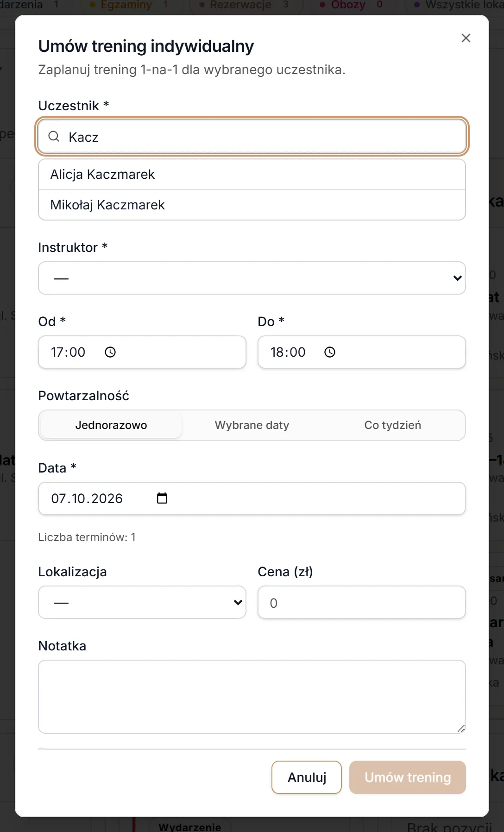Choose Mikołaj Kaczmarek from suggestions
The width and height of the screenshot is (504, 832).
pyautogui.click(x=252, y=205)
